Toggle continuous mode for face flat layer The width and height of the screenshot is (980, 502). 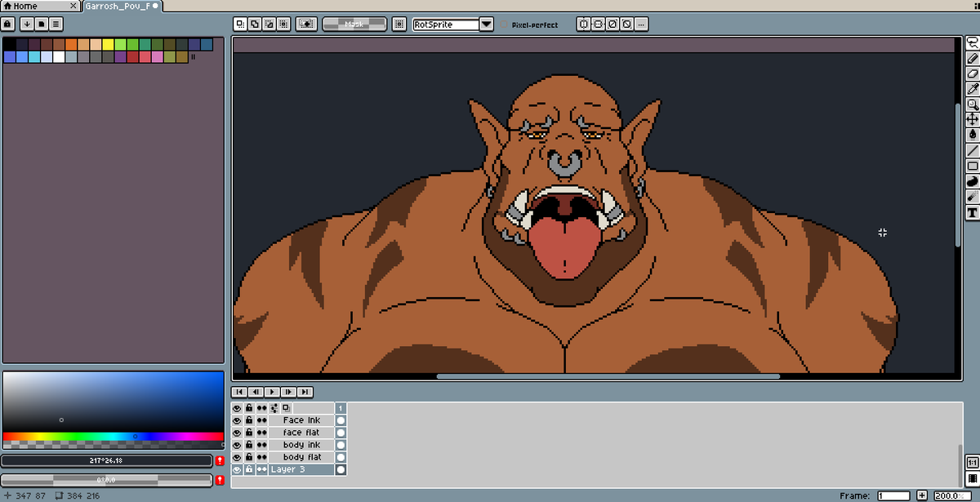tap(262, 433)
